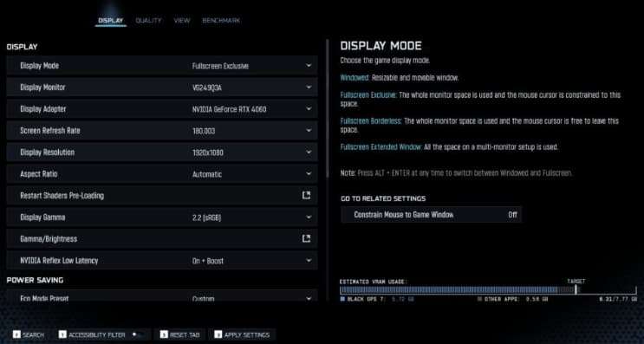The image size is (644, 344).
Task: Click the Fullscreen Exclusive value
Action: click(220, 66)
